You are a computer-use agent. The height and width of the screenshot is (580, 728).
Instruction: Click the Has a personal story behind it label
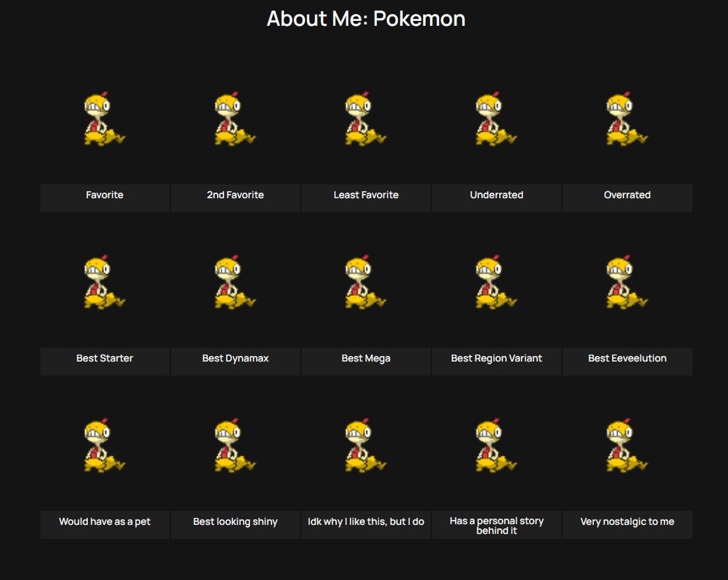pyautogui.click(x=496, y=526)
